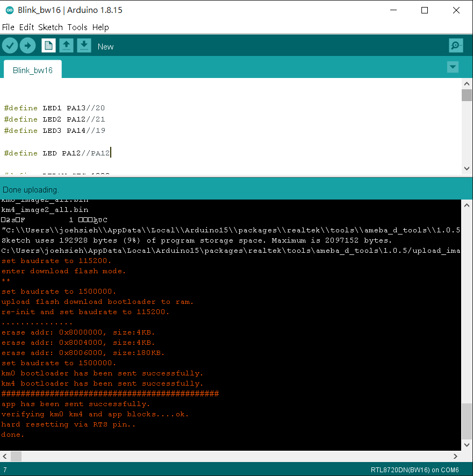The height and width of the screenshot is (476, 473).
Task: Click 'upload flash download bootloader to ram.' line
Action: (97, 302)
